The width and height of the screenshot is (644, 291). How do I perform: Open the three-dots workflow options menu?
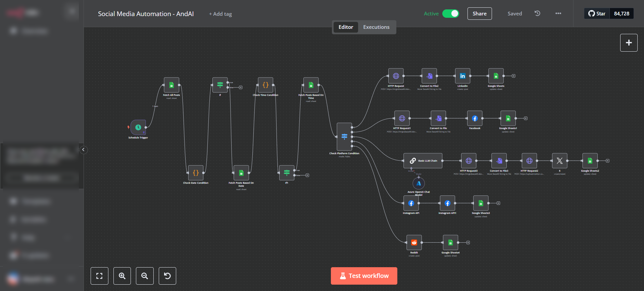558,14
